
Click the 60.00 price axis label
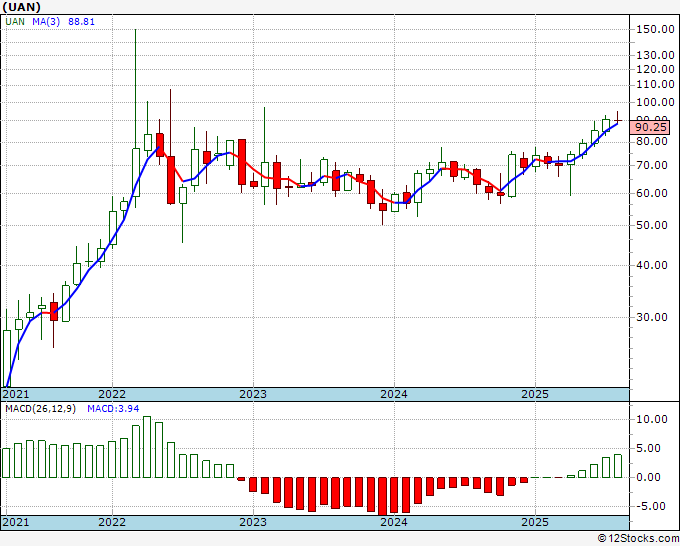652,193
